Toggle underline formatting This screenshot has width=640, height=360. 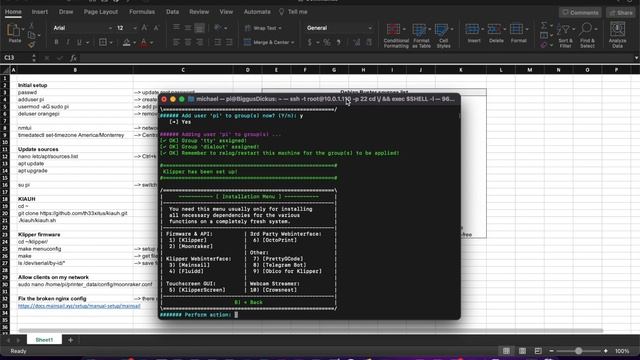[x=79, y=42]
